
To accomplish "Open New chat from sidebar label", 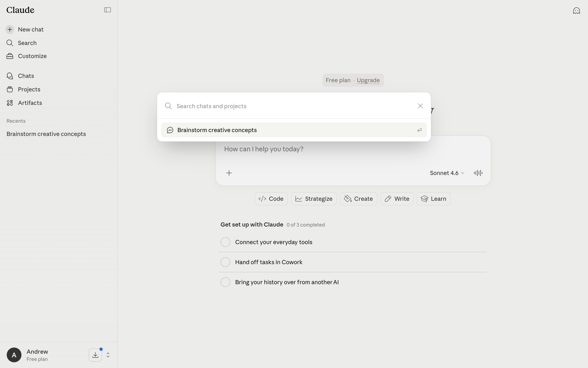I will click(x=31, y=29).
